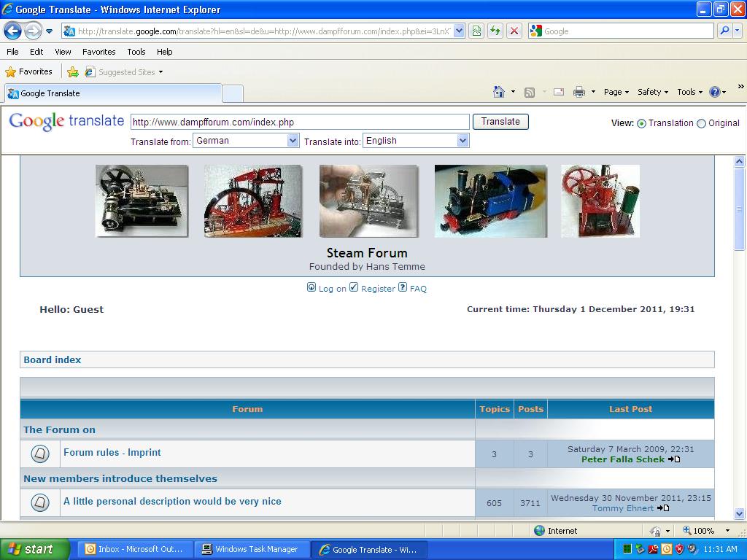Click the Register link
Image resolution: width=747 pixels, height=560 pixels.
(379, 289)
